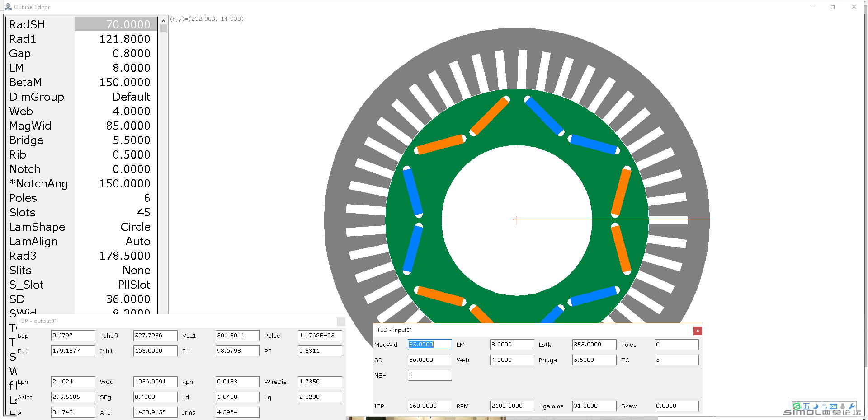Select the Rib value 0.5000
Image resolution: width=868 pixels, height=420 pixels.
point(116,154)
